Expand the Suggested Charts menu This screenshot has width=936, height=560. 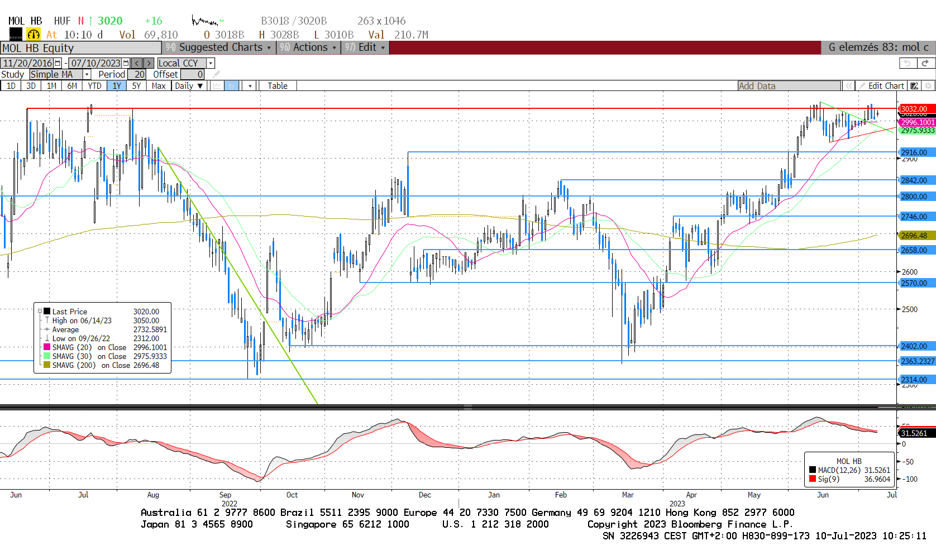218,47
